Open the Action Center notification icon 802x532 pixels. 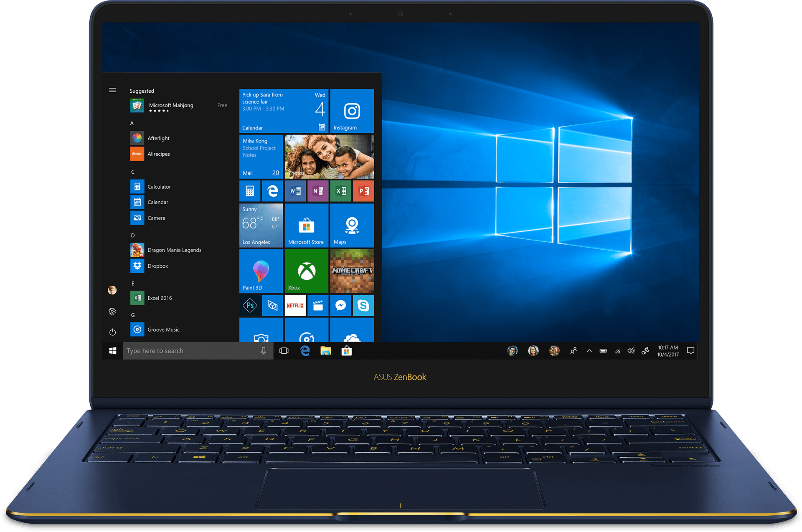[x=690, y=351]
